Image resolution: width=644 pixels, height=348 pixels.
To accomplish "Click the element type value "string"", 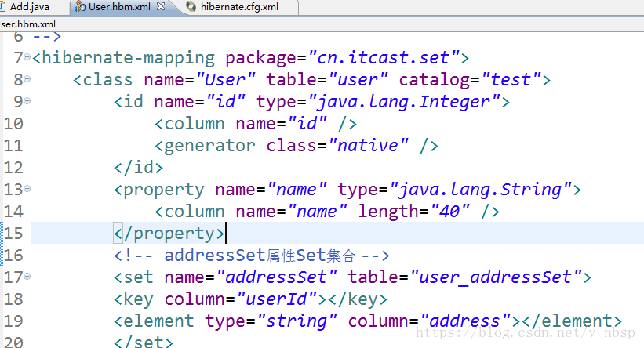I will pos(297,321).
